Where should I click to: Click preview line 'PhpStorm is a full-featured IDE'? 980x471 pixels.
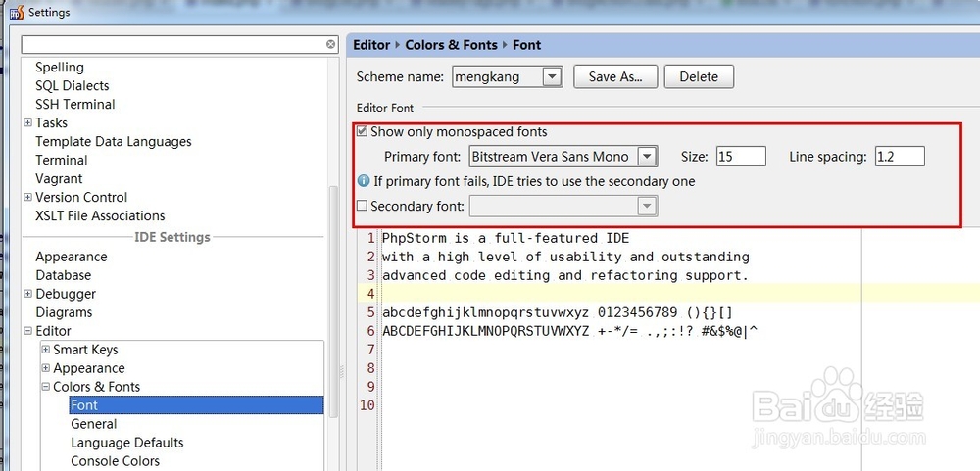coord(506,238)
